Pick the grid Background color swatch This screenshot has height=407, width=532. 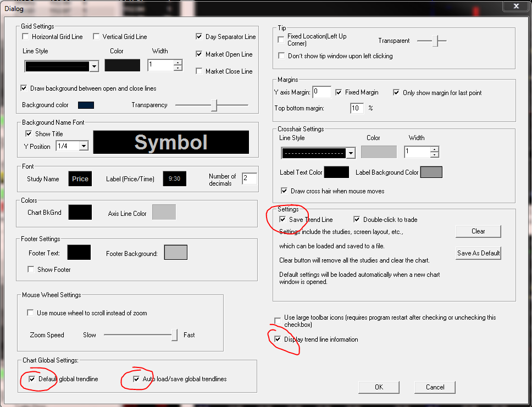tap(86, 105)
